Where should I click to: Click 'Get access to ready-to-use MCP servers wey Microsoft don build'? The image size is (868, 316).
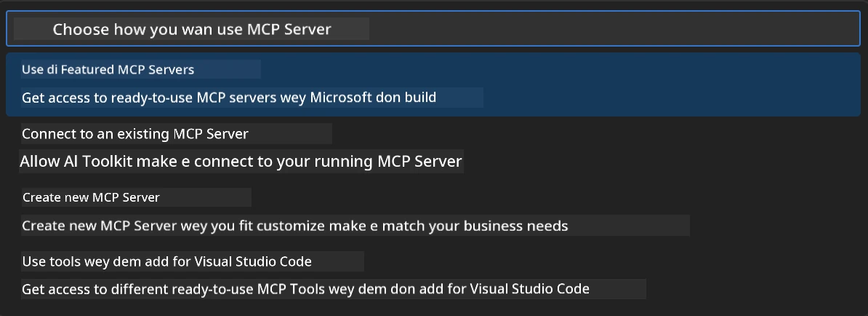[x=229, y=98]
